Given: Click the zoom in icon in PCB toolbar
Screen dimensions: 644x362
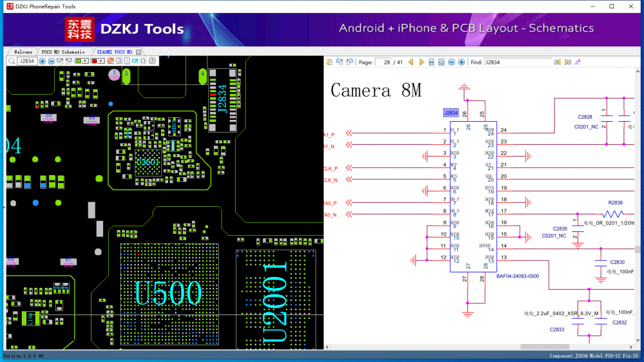Looking at the screenshot, I should [x=42, y=61].
